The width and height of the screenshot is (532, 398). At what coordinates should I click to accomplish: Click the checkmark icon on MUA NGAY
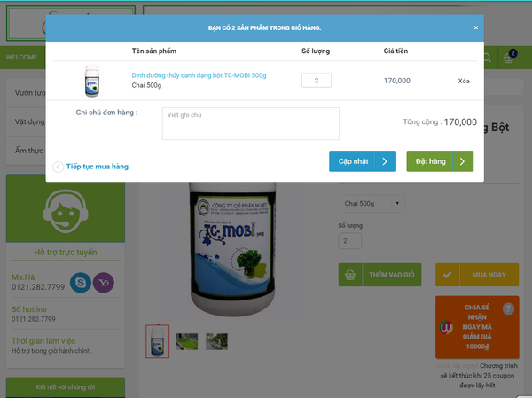[x=447, y=275]
